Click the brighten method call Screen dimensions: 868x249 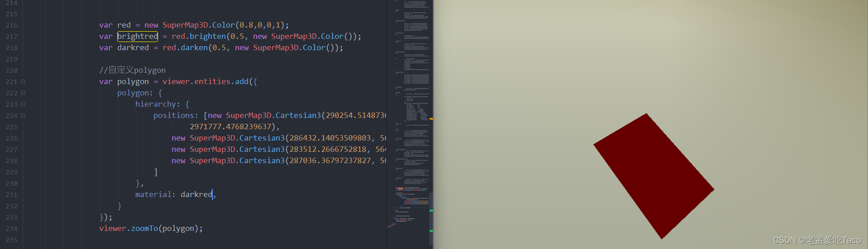208,36
